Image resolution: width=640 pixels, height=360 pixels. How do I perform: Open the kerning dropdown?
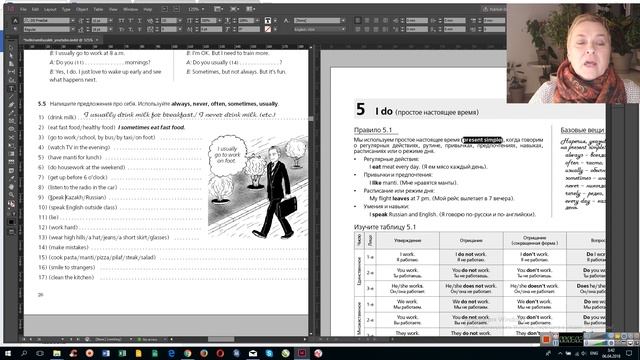tap(180, 20)
